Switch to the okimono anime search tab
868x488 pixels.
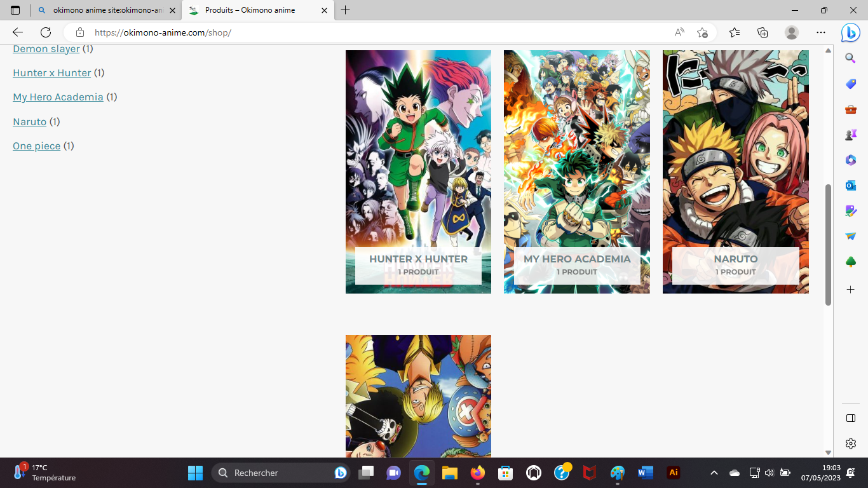105,10
